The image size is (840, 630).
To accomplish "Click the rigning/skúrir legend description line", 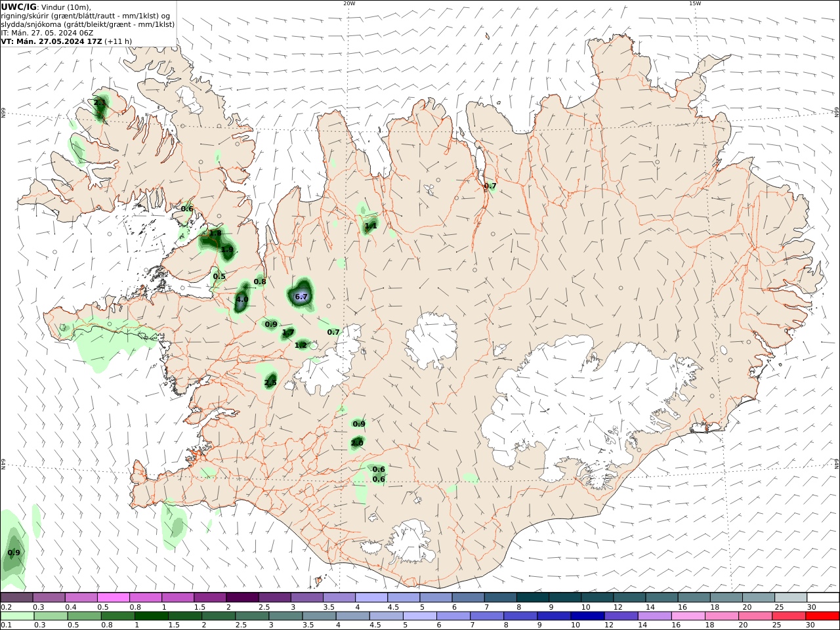I will coord(85,15).
